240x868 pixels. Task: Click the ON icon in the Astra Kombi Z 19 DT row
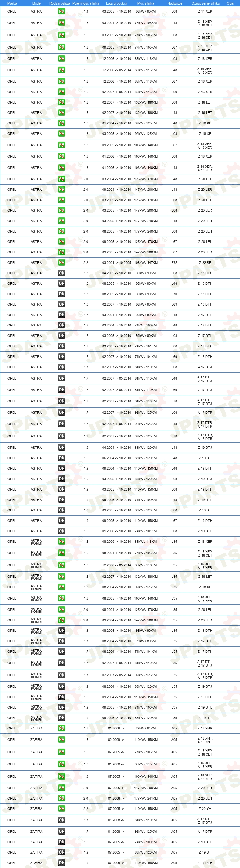(x=62, y=718)
